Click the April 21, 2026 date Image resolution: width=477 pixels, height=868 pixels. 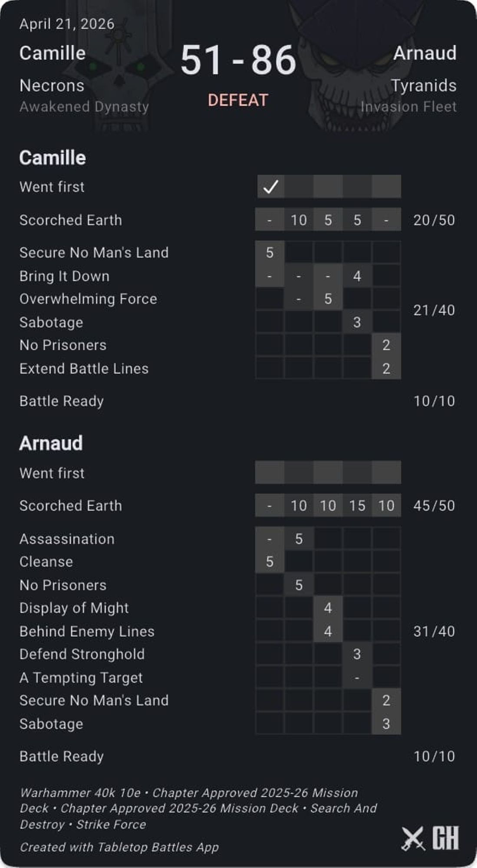click(67, 24)
